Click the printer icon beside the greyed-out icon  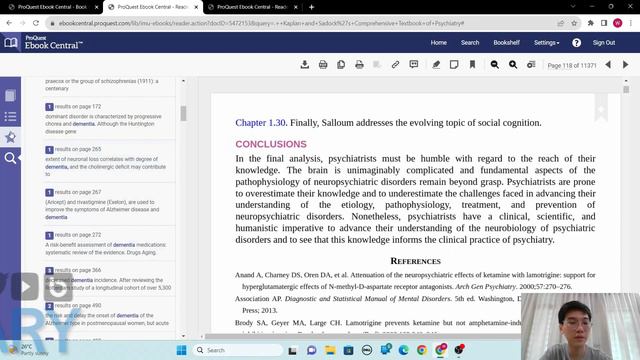pyautogui.click(x=359, y=64)
